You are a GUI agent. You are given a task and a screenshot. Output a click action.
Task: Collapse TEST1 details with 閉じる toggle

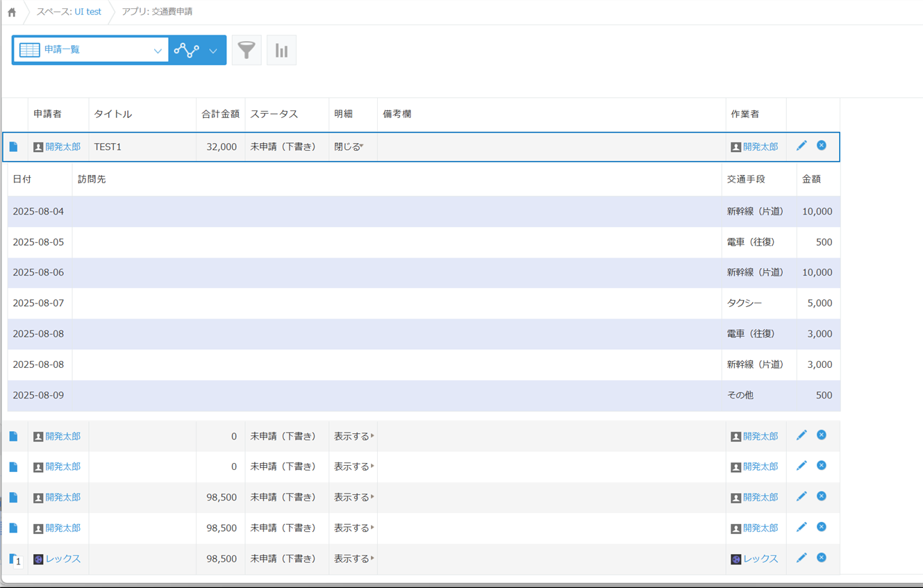349,146
